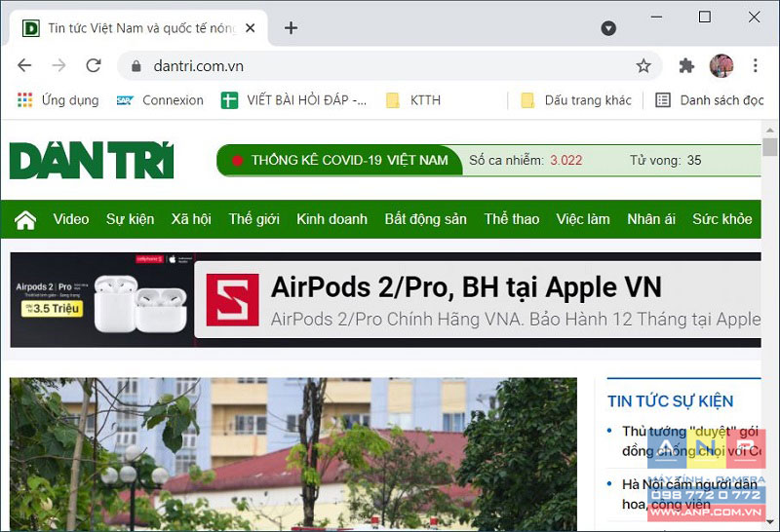Image resolution: width=780 pixels, height=532 pixels.
Task: Open the Bất động sản section
Action: (426, 219)
